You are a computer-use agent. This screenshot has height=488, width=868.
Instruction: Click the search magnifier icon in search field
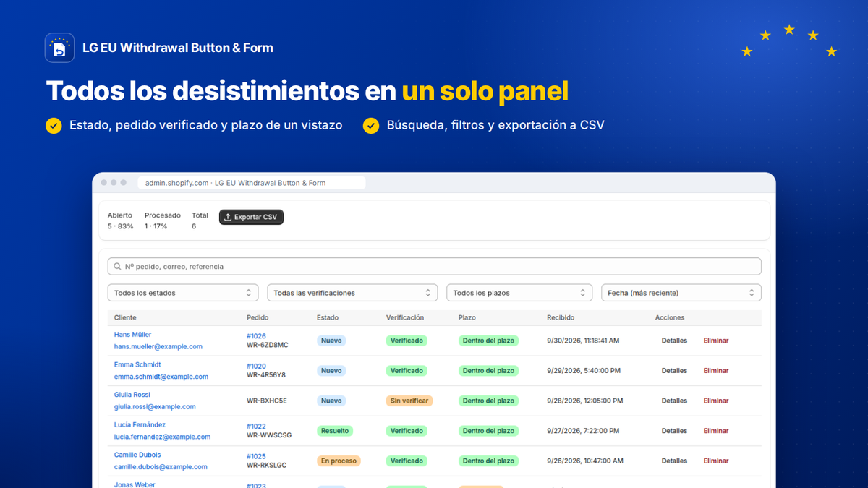(x=117, y=267)
